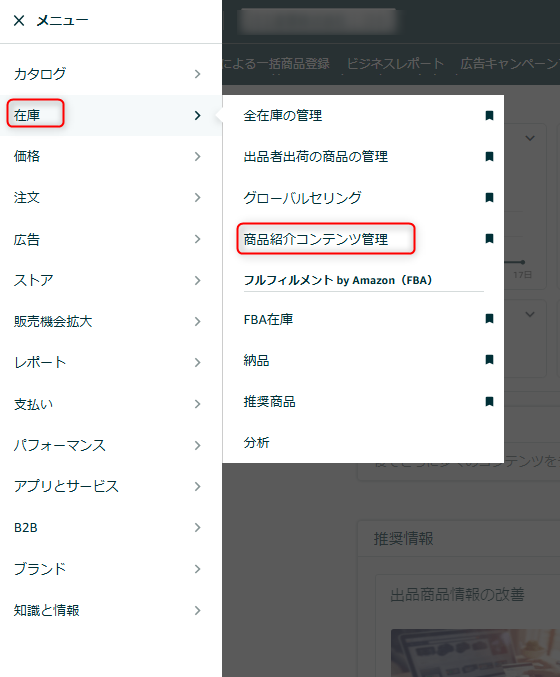Click bookmark icon beside 納品

tap(489, 360)
